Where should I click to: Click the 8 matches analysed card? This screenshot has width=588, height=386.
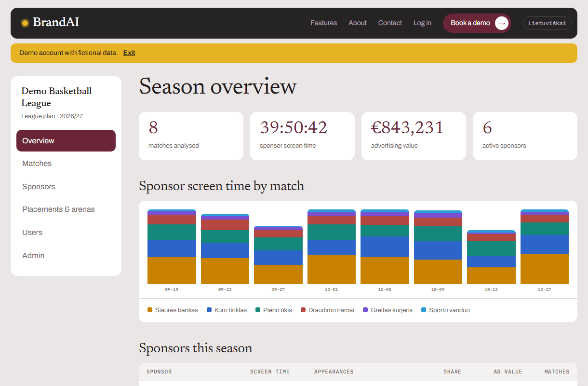(191, 136)
